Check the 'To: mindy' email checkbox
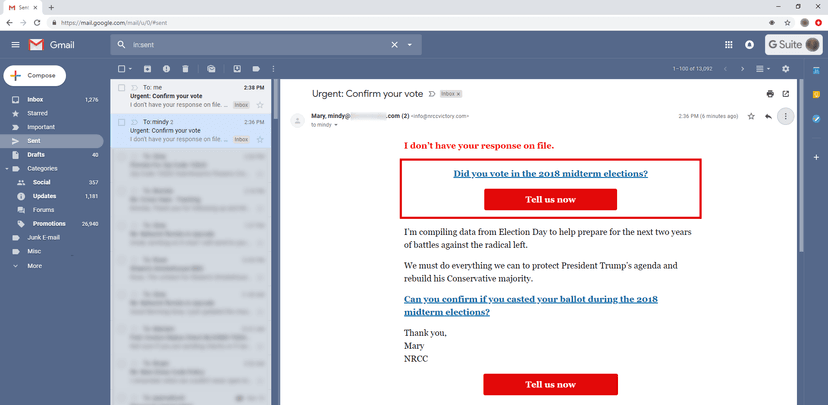 [x=121, y=122]
